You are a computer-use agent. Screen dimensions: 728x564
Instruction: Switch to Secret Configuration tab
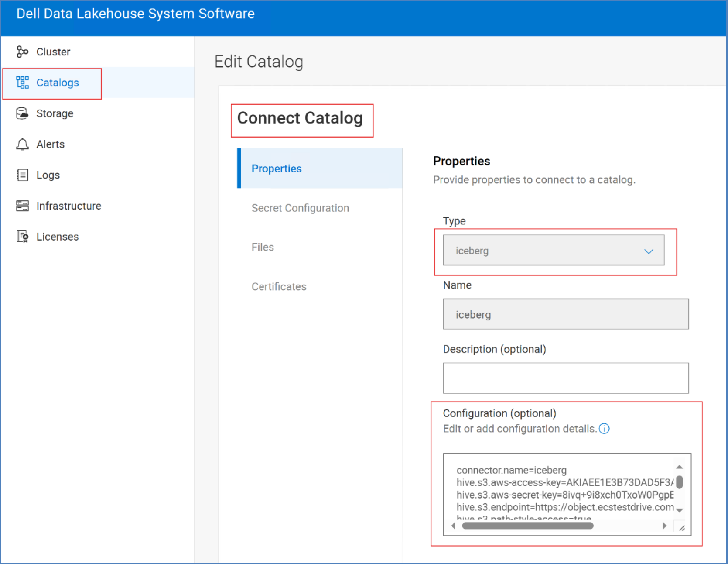click(300, 208)
